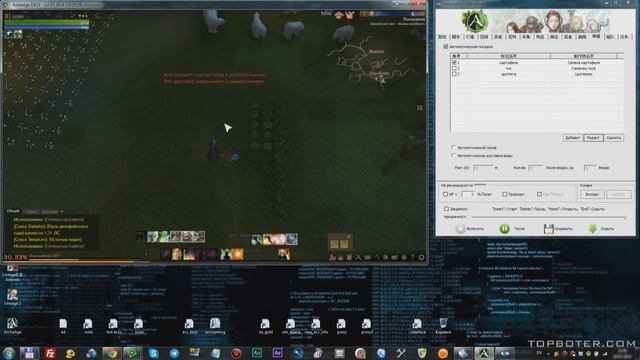The image size is (640, 360).
Task: Select the note file on desktop
Action: 88,326
